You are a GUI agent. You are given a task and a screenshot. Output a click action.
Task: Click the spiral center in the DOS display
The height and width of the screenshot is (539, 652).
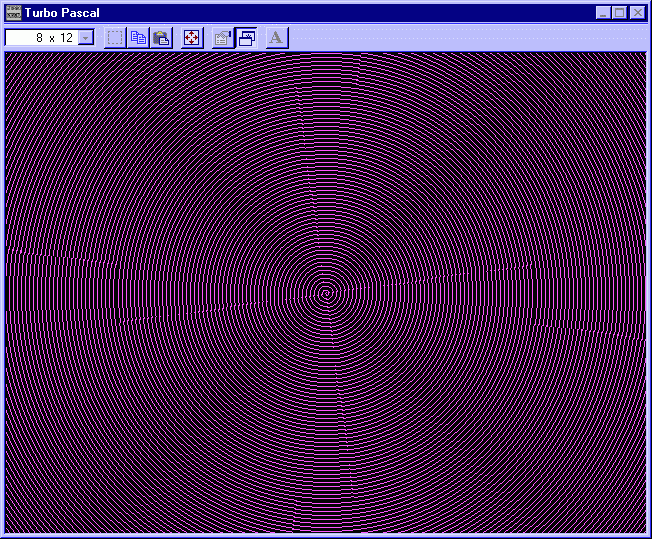coord(327,293)
